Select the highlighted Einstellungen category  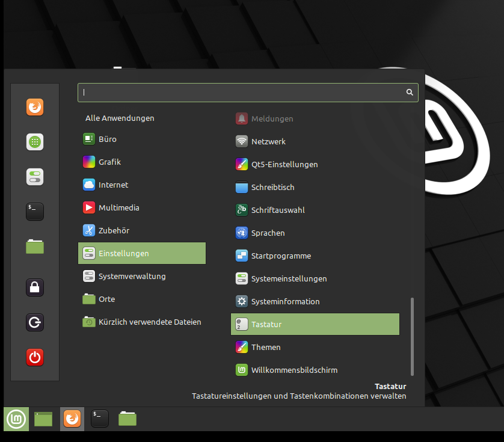click(x=142, y=253)
